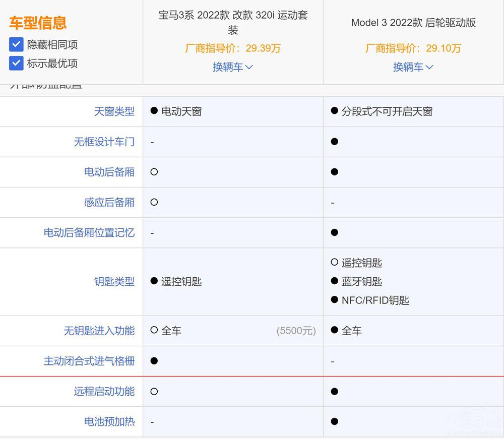Click 电动后备厢位置记忆 row label
This screenshot has height=439, width=504.
(x=89, y=232)
